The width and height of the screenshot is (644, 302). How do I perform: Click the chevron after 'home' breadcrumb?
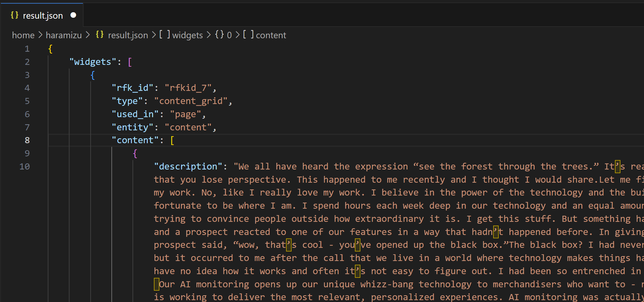pyautogui.click(x=40, y=35)
